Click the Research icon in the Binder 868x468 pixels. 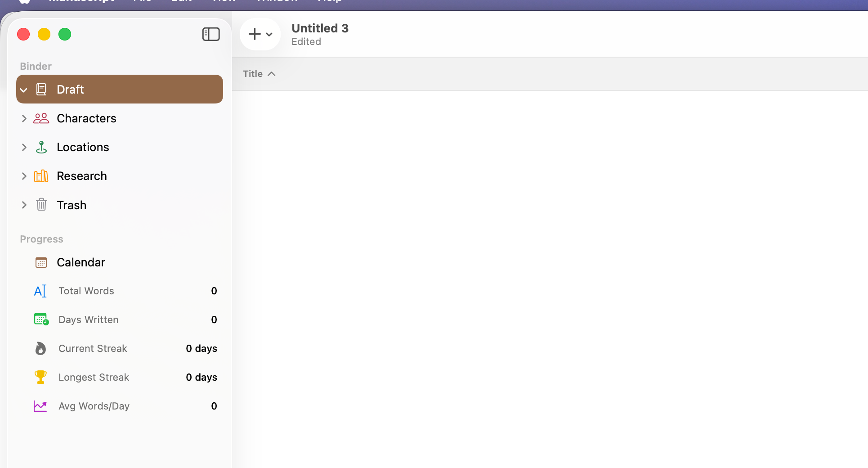coord(41,175)
